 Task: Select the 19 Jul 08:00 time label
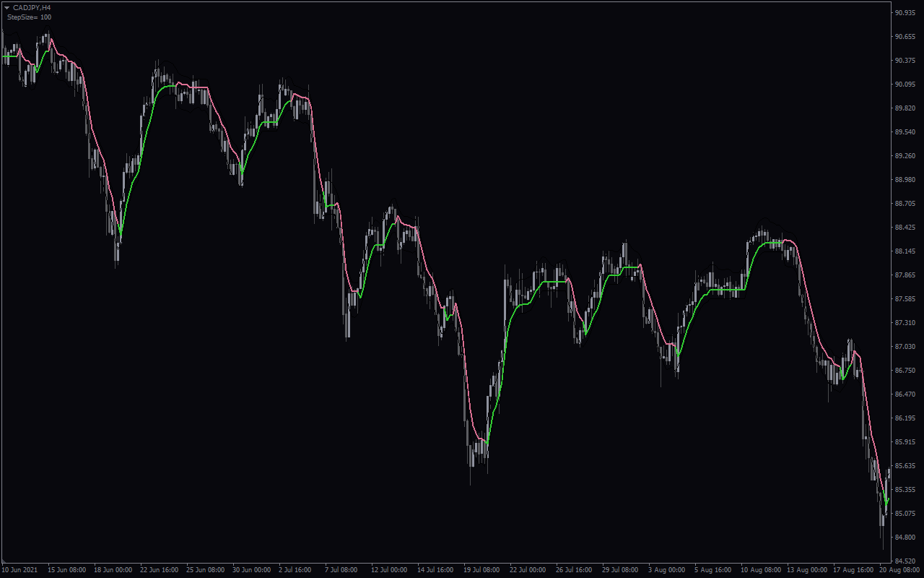483,570
